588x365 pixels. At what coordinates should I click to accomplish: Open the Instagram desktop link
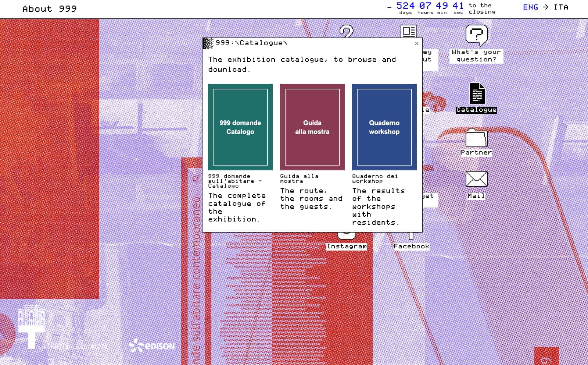[x=346, y=246]
